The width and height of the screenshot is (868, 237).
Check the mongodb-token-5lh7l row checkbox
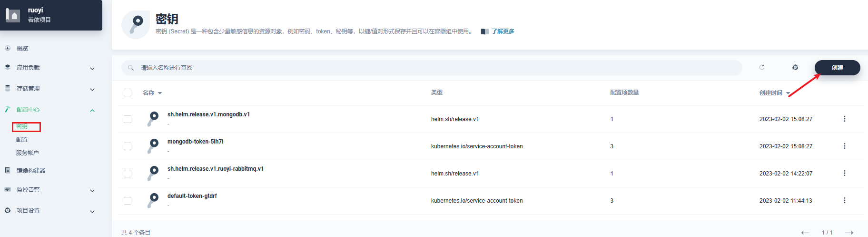(128, 146)
